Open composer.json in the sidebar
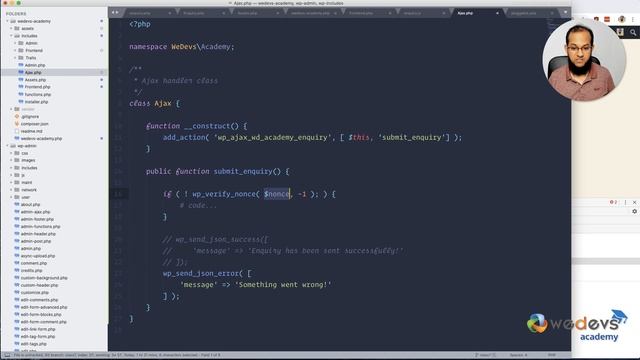Image resolution: width=640 pixels, height=360 pixels. click(34, 124)
